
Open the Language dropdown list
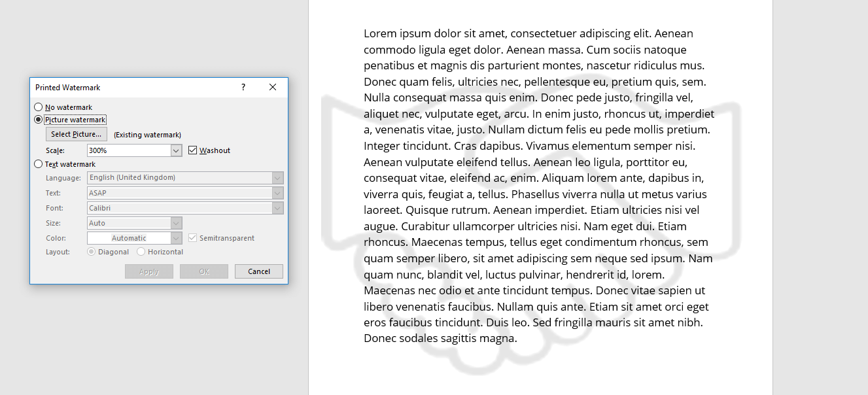point(278,178)
